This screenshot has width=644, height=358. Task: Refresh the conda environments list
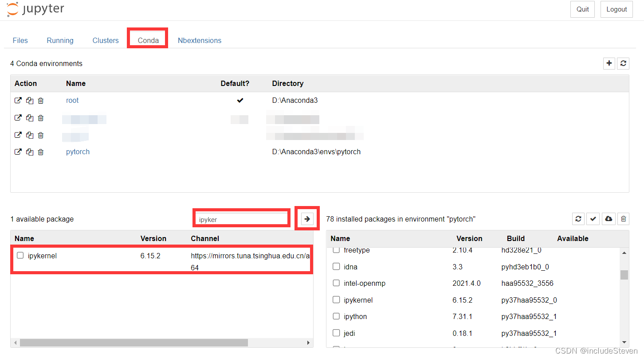click(623, 63)
